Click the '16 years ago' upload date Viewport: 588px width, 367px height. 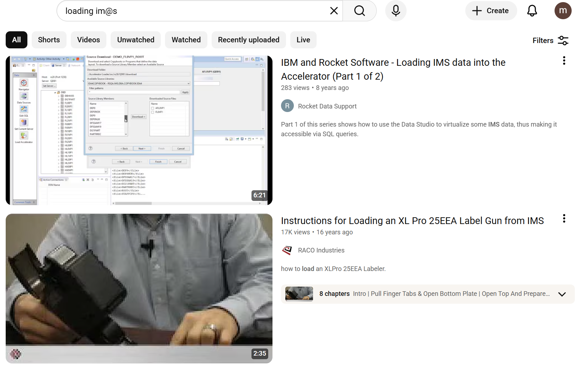335,232
